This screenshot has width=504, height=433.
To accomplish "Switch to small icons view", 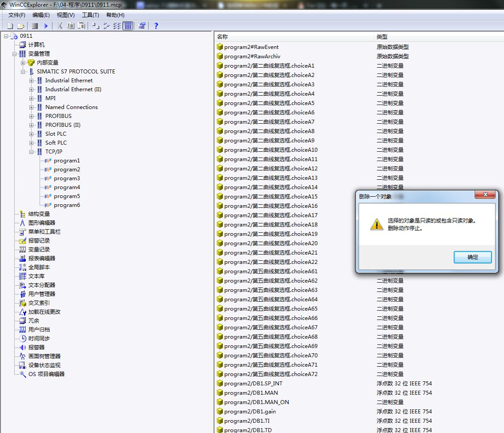I will tap(106, 26).
